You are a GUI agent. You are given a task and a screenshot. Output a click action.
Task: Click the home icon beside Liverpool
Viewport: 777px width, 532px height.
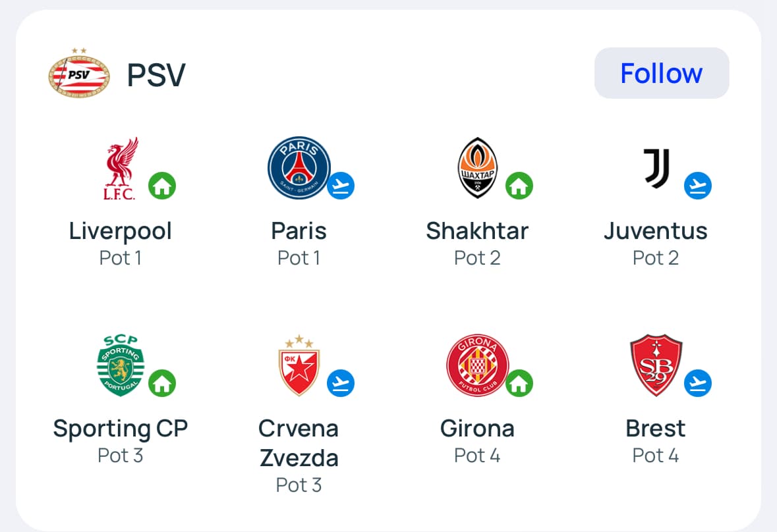pos(162,186)
